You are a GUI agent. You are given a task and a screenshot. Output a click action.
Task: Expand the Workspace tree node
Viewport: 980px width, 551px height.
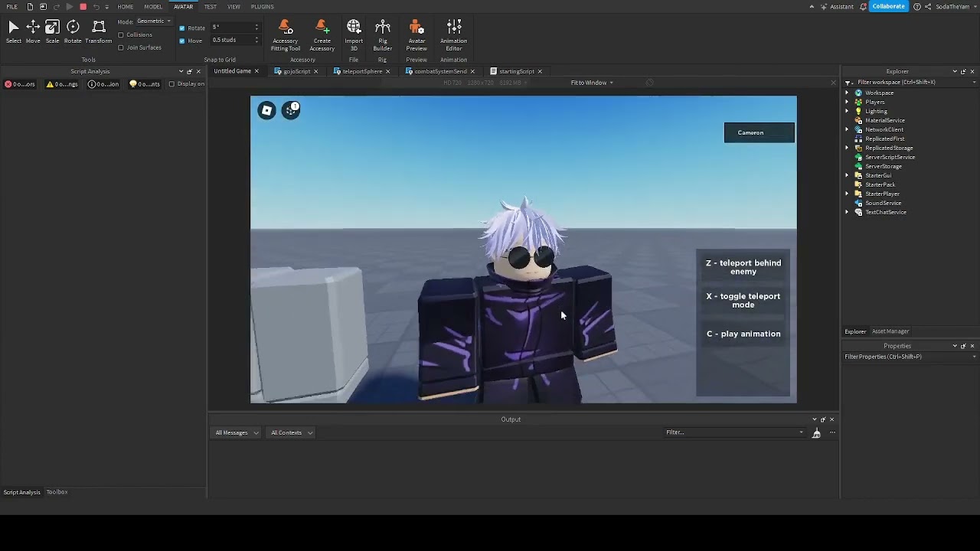(848, 93)
